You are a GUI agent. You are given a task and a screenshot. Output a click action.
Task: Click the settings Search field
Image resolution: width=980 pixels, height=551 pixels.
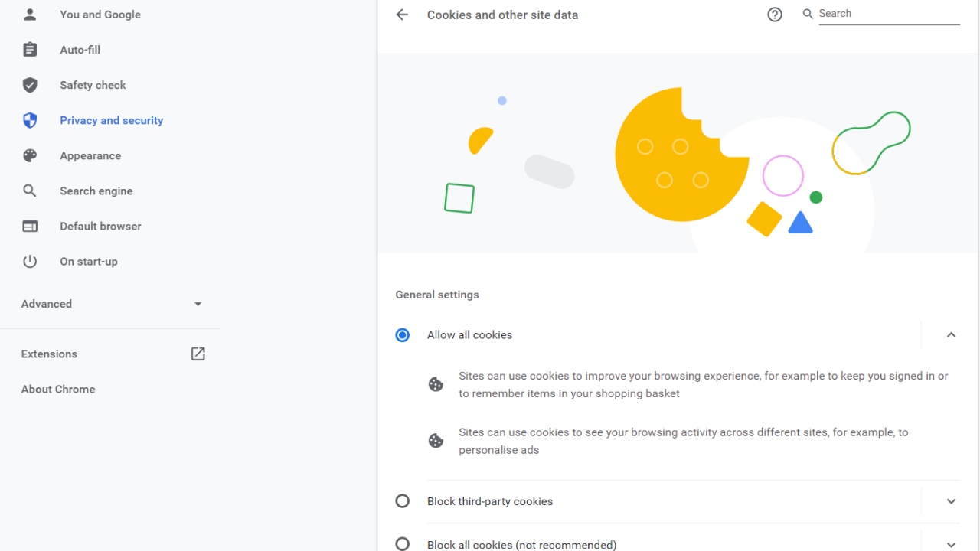click(888, 14)
